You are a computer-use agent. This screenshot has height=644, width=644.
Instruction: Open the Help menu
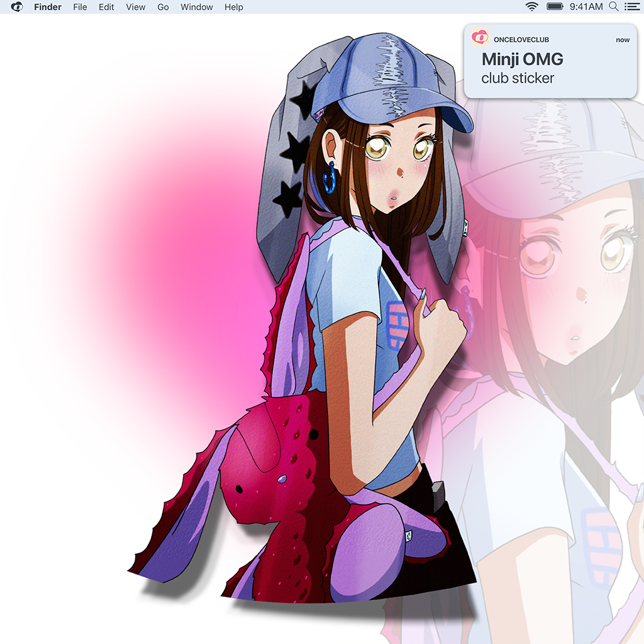[x=233, y=7]
